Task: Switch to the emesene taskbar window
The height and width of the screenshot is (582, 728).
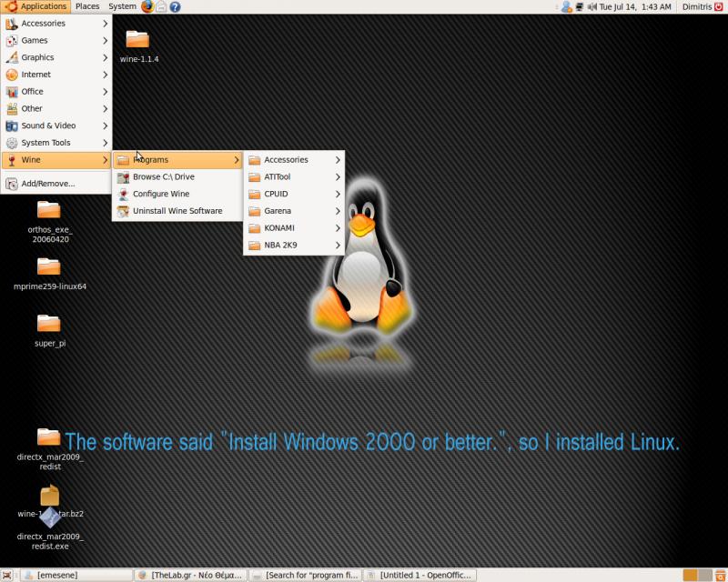Action: point(76,576)
